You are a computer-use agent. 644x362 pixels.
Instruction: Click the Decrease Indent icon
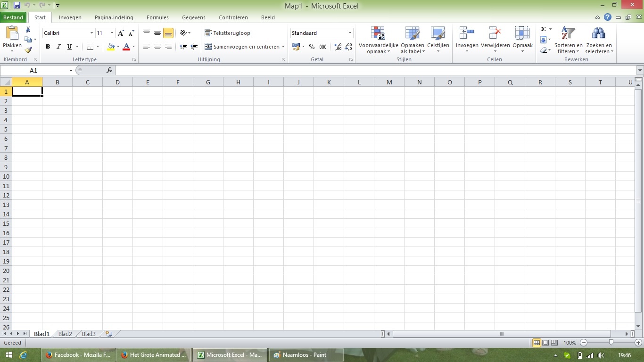(x=183, y=47)
